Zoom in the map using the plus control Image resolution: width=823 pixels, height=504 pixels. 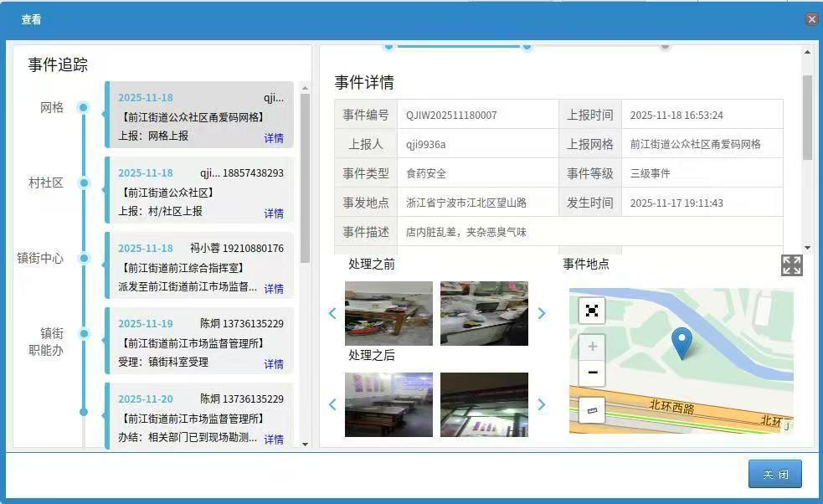pyautogui.click(x=592, y=345)
